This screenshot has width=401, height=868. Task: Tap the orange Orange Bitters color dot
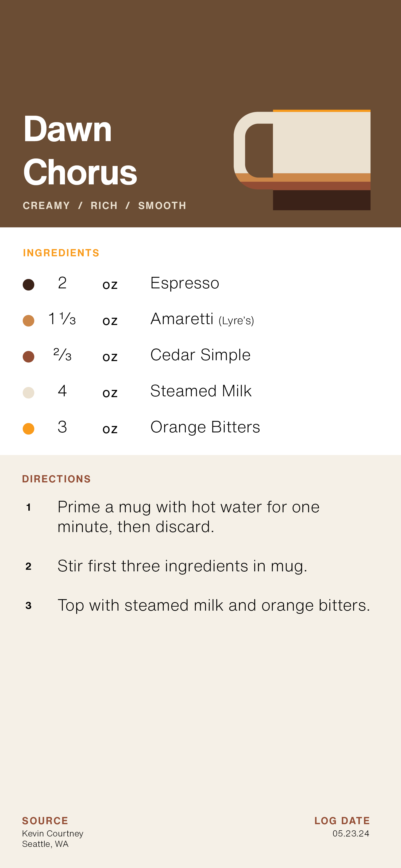click(28, 429)
